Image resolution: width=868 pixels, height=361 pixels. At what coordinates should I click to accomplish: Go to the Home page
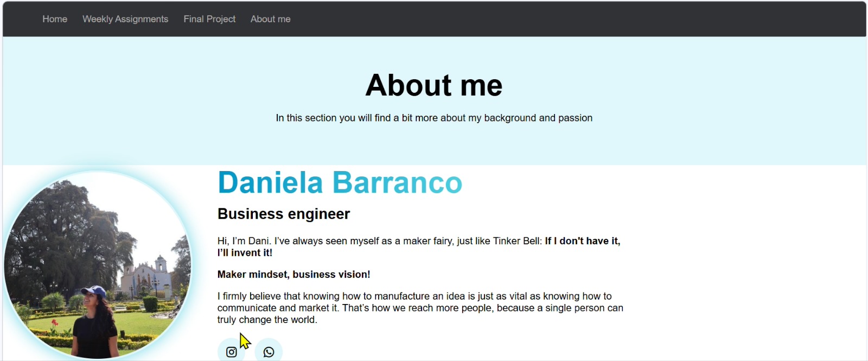pyautogui.click(x=55, y=19)
